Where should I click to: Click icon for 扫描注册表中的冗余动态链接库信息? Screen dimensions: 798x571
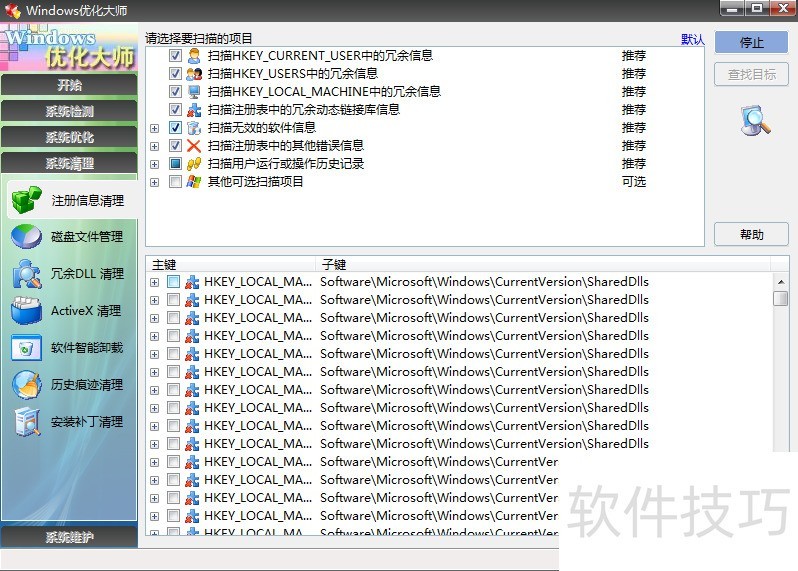pyautogui.click(x=194, y=109)
